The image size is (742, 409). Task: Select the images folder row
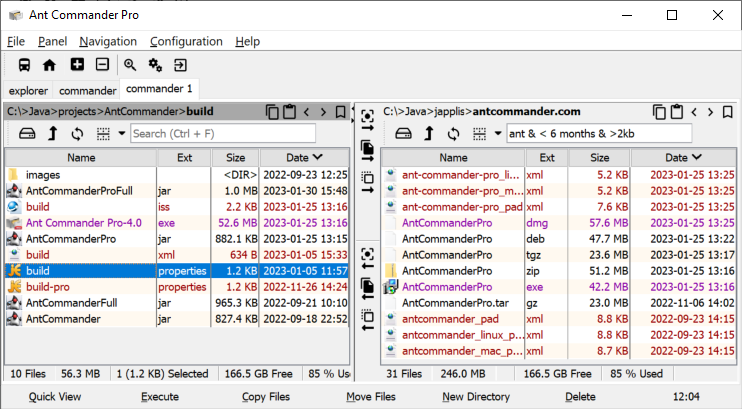point(177,175)
